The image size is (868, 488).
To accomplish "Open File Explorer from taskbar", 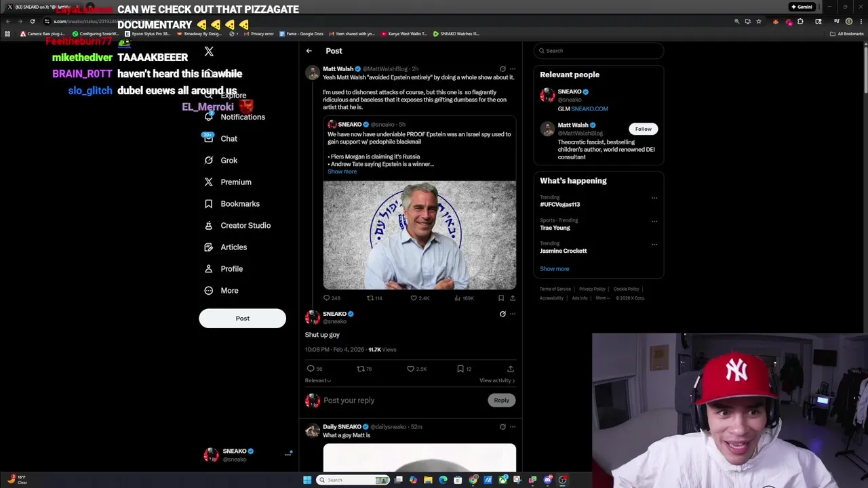I will point(428,480).
